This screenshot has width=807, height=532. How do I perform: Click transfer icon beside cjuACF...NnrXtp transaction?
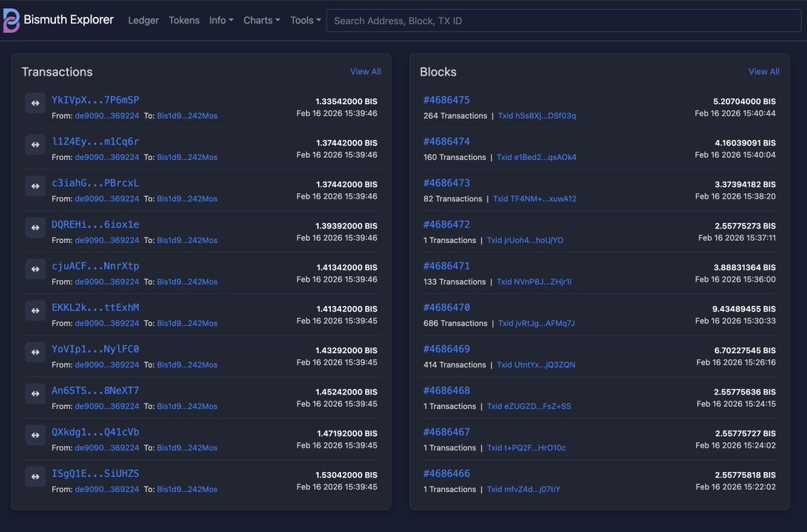click(x=35, y=269)
